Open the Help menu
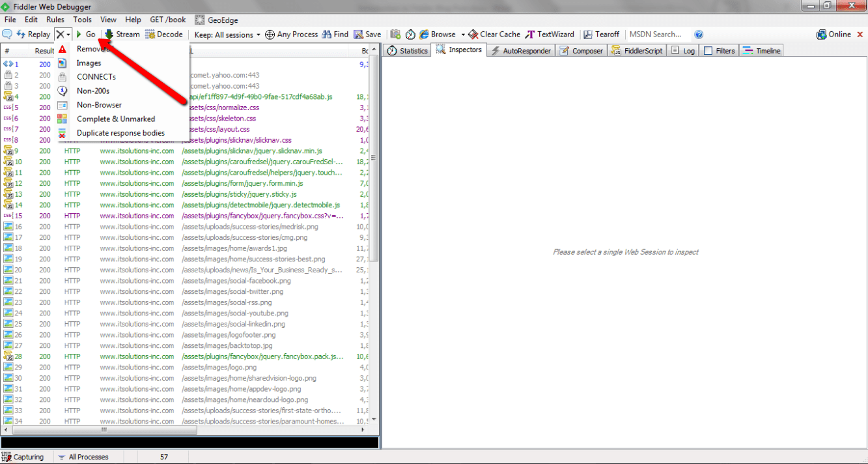Image resolution: width=868 pixels, height=464 pixels. click(133, 20)
